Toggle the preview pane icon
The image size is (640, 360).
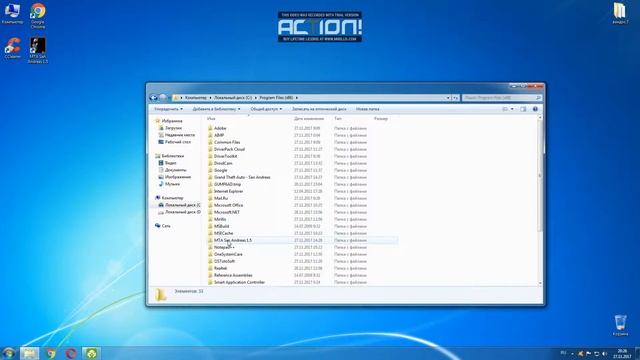pos(523,109)
